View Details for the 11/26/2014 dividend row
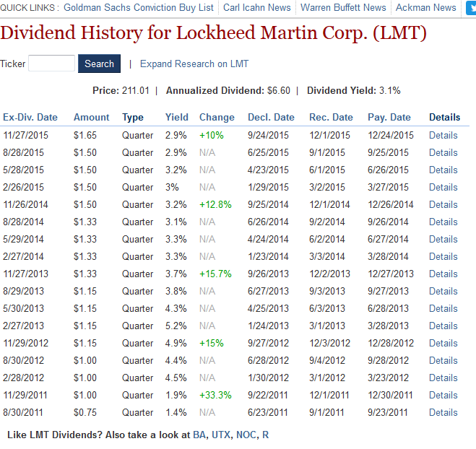The width and height of the screenshot is (476, 449). coord(443,204)
